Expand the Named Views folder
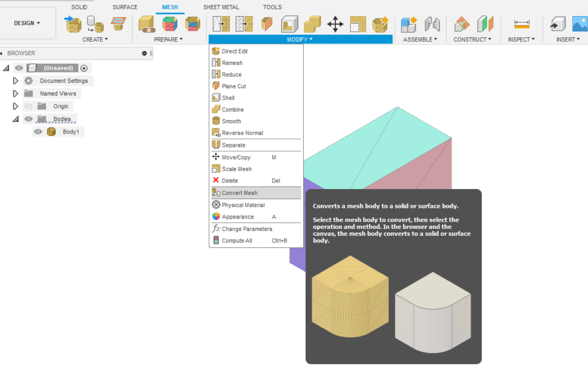 [16, 93]
